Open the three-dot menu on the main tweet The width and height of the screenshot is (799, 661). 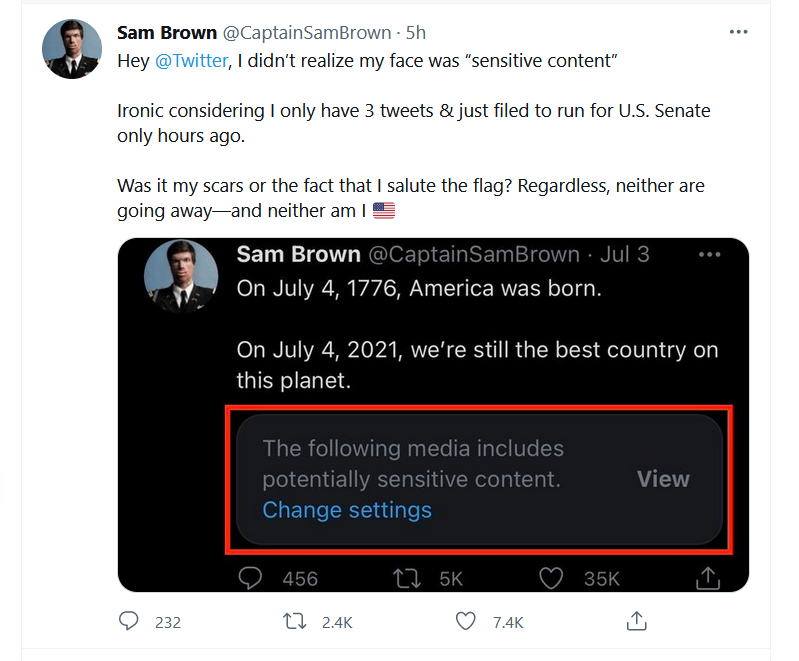click(x=738, y=32)
